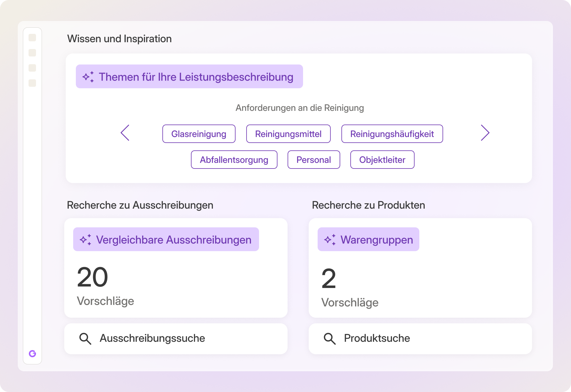571x392 pixels.
Task: Click magnifier icon in Produktsuche
Action: pyautogui.click(x=330, y=339)
